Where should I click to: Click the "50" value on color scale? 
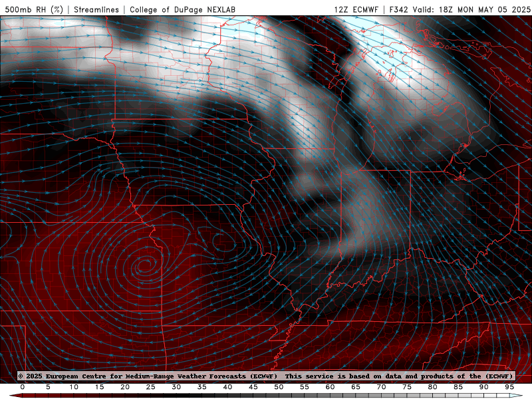pos(279,387)
